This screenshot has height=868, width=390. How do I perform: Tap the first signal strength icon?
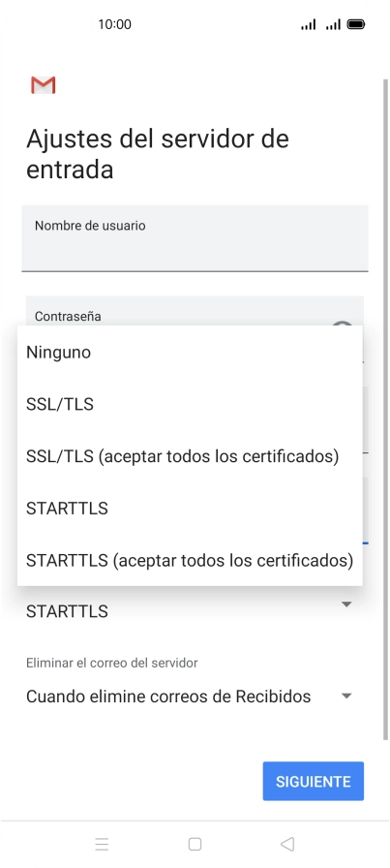[x=308, y=24]
